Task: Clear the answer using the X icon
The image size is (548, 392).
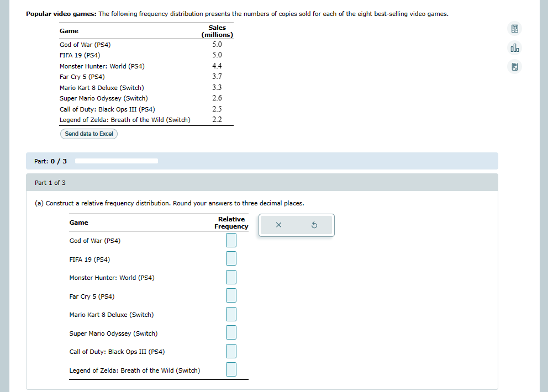Action: [x=278, y=225]
